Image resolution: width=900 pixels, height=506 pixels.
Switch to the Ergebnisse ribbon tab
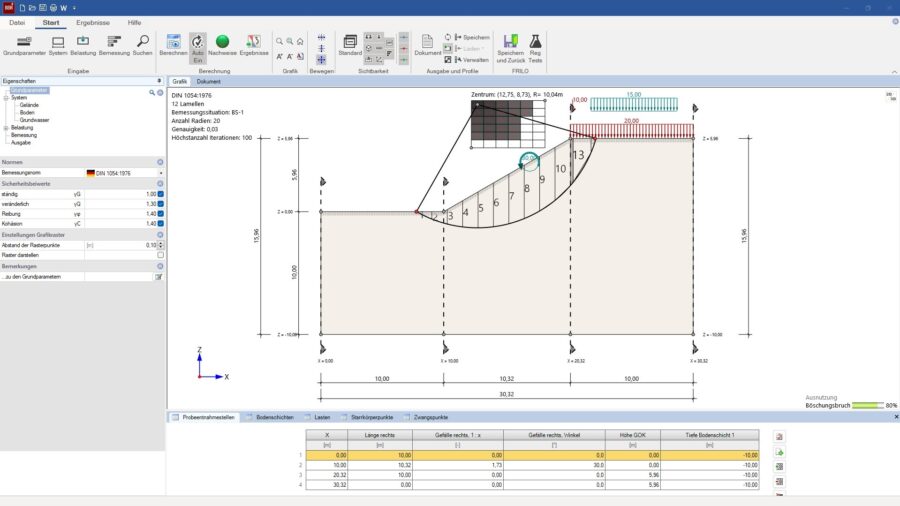tap(93, 21)
